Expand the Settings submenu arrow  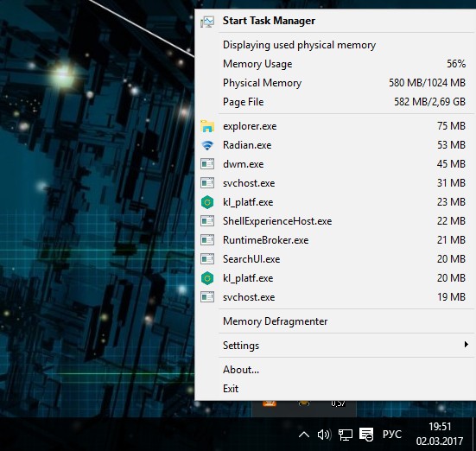pos(466,345)
